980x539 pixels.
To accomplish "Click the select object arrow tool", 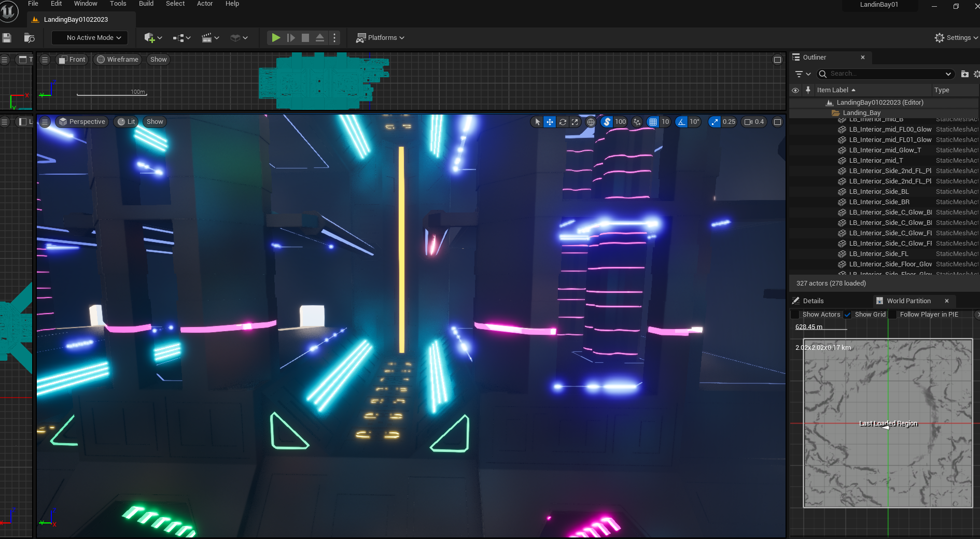I will [537, 122].
